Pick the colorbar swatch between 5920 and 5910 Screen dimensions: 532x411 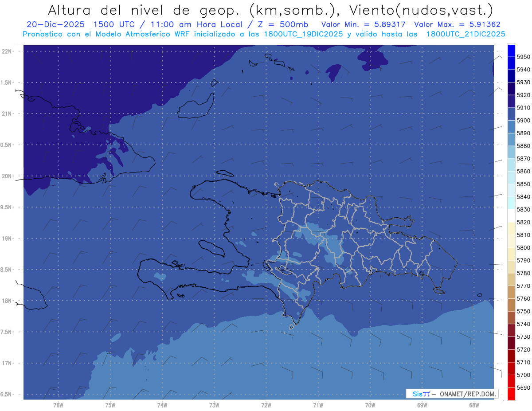[511, 102]
